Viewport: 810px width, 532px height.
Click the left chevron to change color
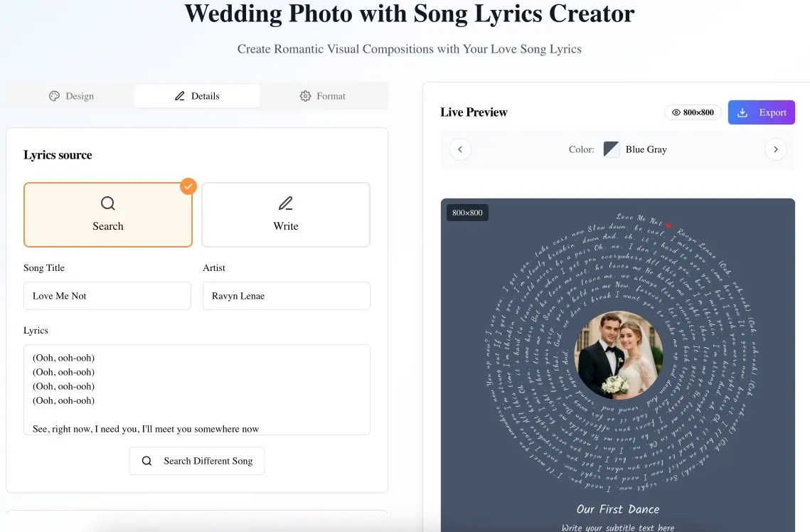point(459,149)
